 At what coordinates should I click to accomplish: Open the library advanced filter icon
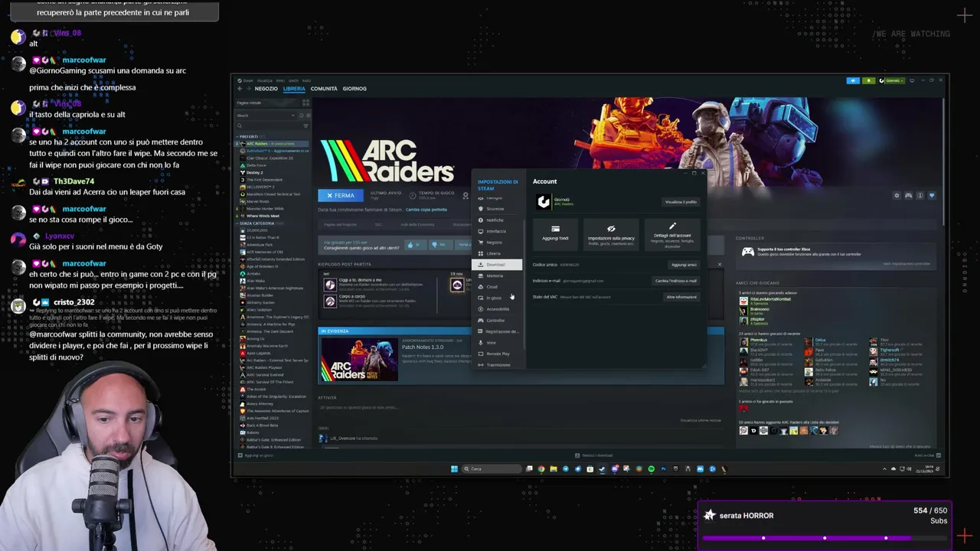pyautogui.click(x=306, y=126)
